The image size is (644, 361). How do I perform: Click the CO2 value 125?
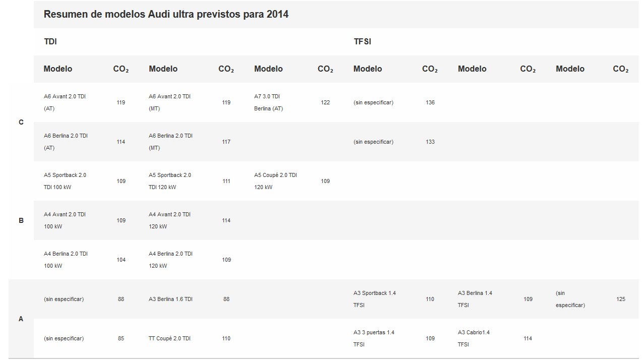tap(621, 299)
